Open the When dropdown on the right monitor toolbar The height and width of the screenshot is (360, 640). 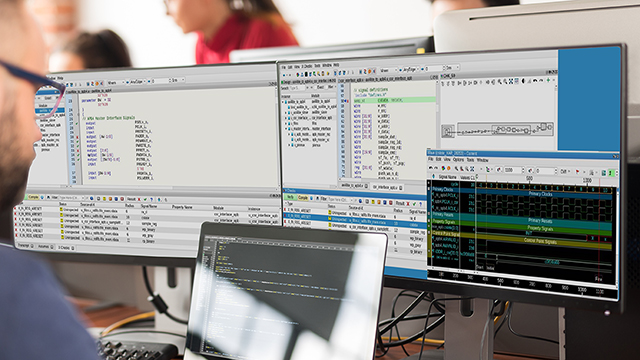point(389,70)
